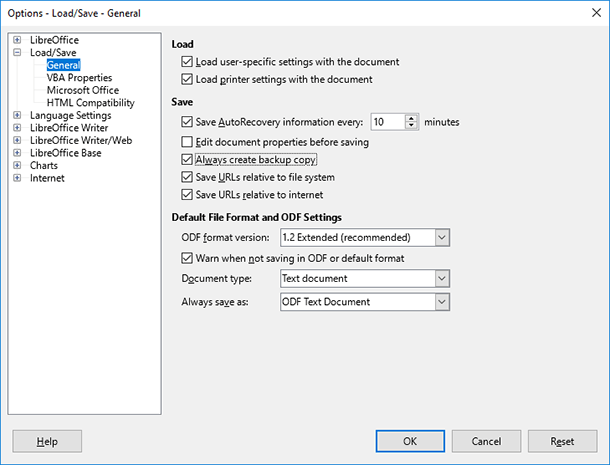Click the Reset button

point(562,441)
